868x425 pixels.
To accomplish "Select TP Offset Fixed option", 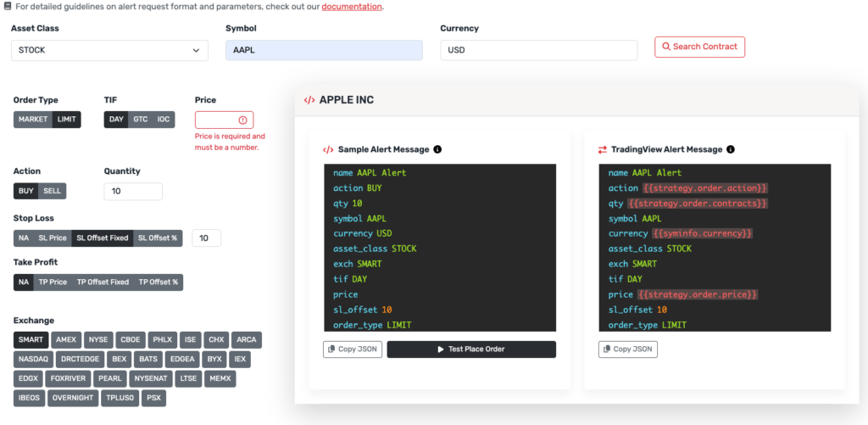I will (103, 282).
